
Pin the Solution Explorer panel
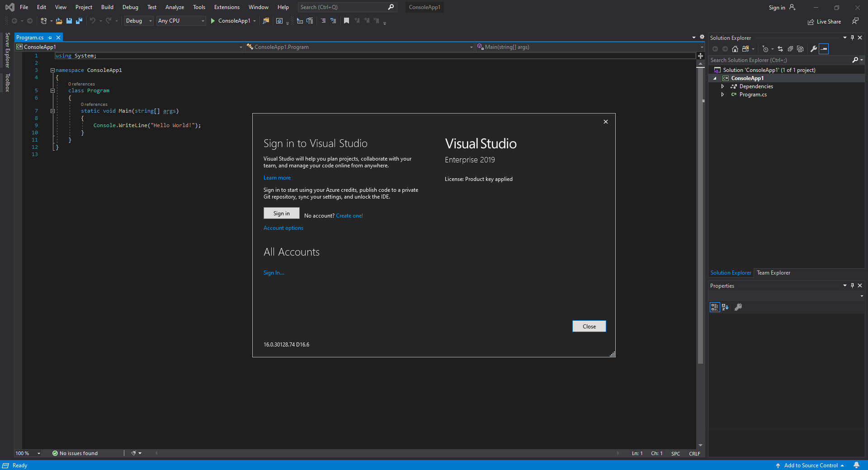(852, 38)
